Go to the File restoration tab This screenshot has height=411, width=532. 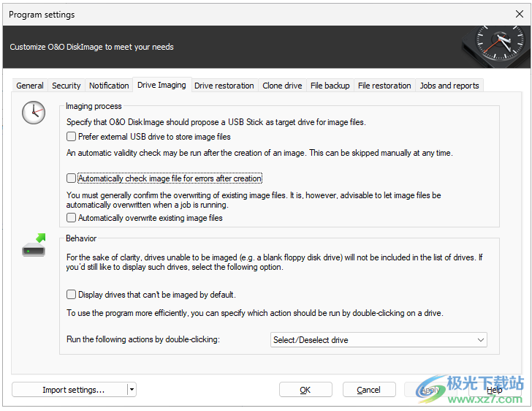pyautogui.click(x=384, y=86)
